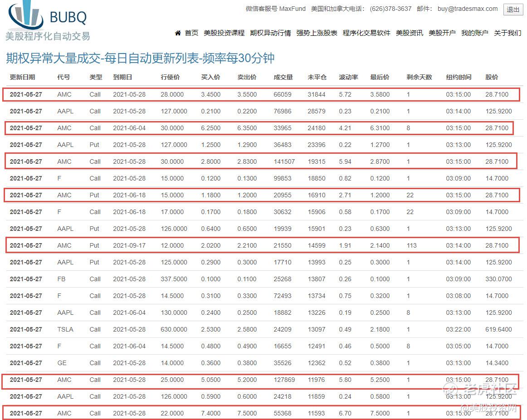
Task: Open 强势上涨股表 menu item
Action: click(317, 33)
